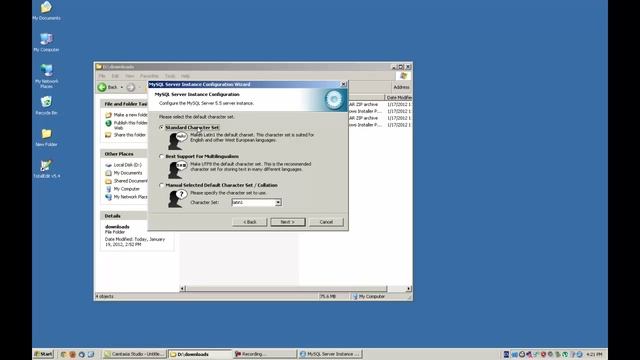The image size is (640, 360).
Task: Click Share this folder task link
Action: tap(130, 135)
